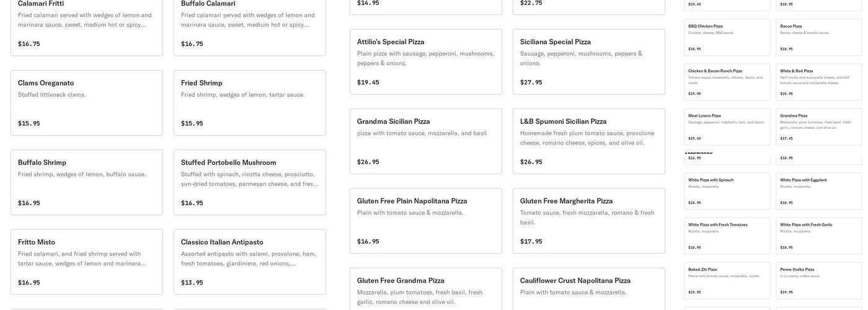Select the Meat Lovers Pizza card

pyautogui.click(x=727, y=126)
